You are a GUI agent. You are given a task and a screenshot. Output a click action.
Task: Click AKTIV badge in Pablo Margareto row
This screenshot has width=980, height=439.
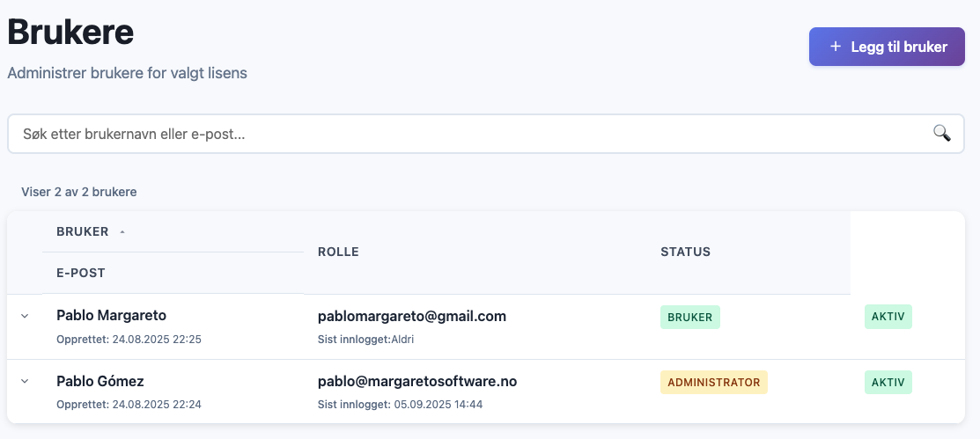pos(888,317)
